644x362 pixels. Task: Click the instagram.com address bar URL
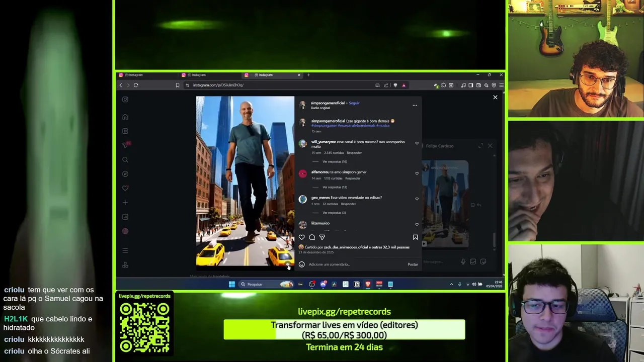point(218,85)
